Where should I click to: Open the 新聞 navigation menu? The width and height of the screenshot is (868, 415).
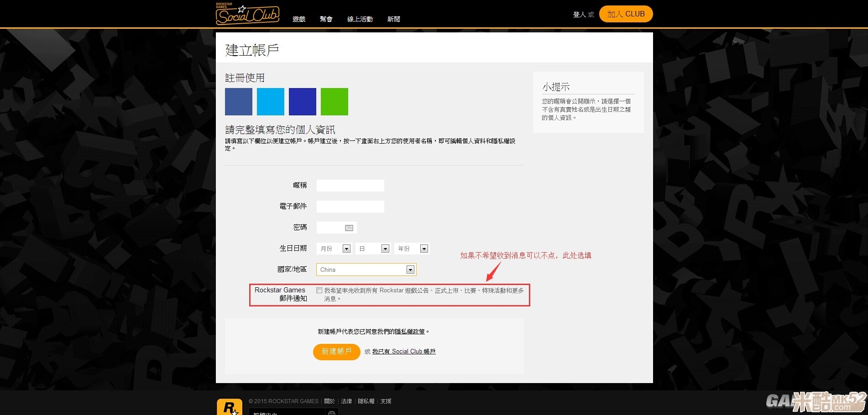click(394, 19)
